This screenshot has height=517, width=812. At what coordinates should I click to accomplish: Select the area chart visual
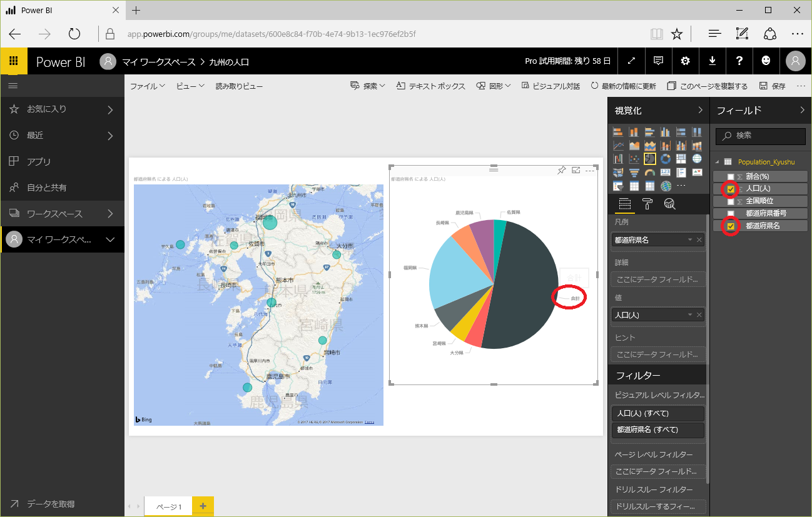(634, 146)
